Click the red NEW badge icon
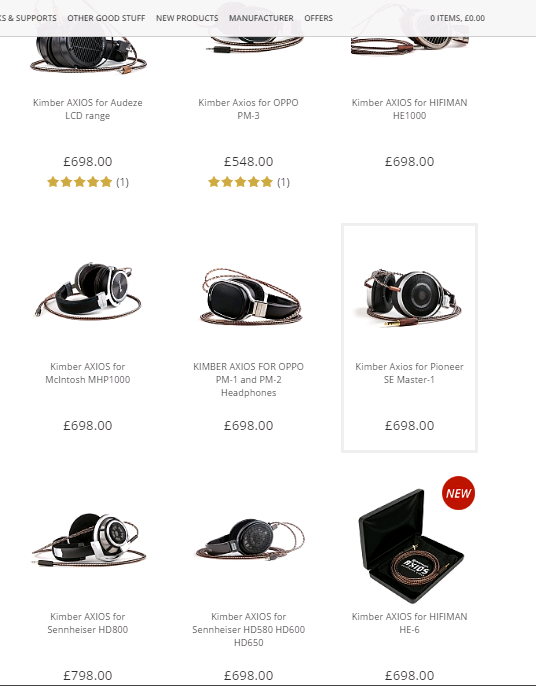The image size is (536, 686). point(458,493)
